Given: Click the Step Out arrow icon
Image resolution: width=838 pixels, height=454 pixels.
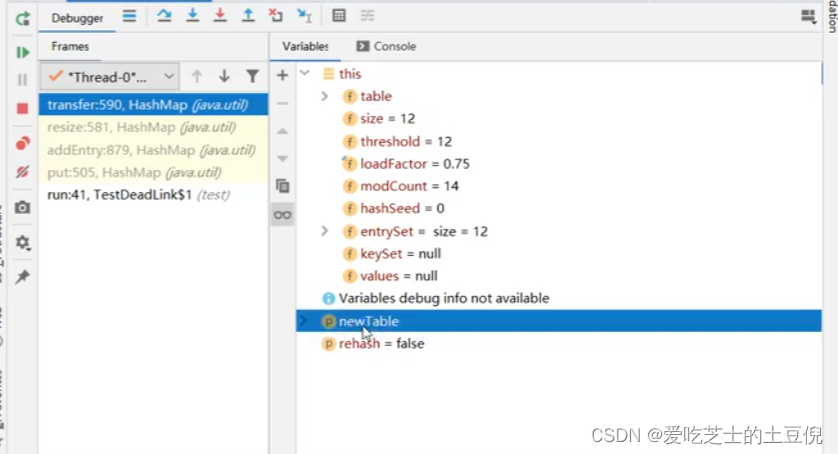Looking at the screenshot, I should click(248, 16).
